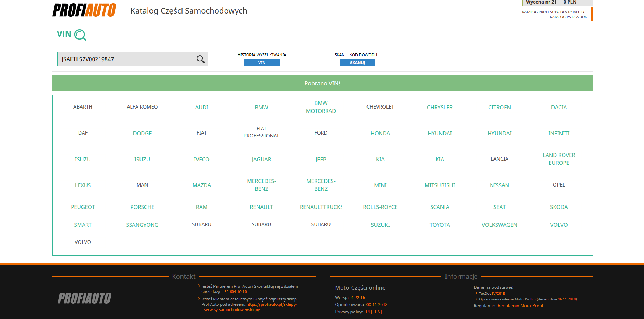Viewport: 644px width, 319px height.
Task: Focus the VIN number input field
Action: point(133,59)
